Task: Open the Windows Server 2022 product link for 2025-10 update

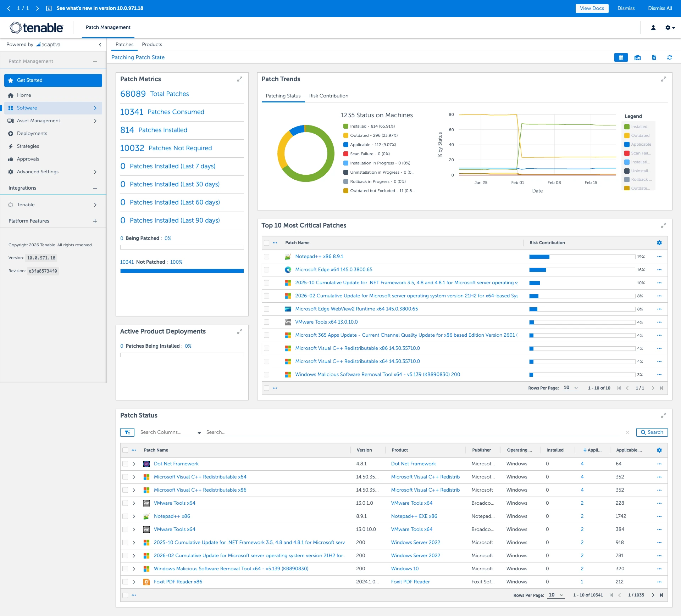Action: (x=415, y=543)
